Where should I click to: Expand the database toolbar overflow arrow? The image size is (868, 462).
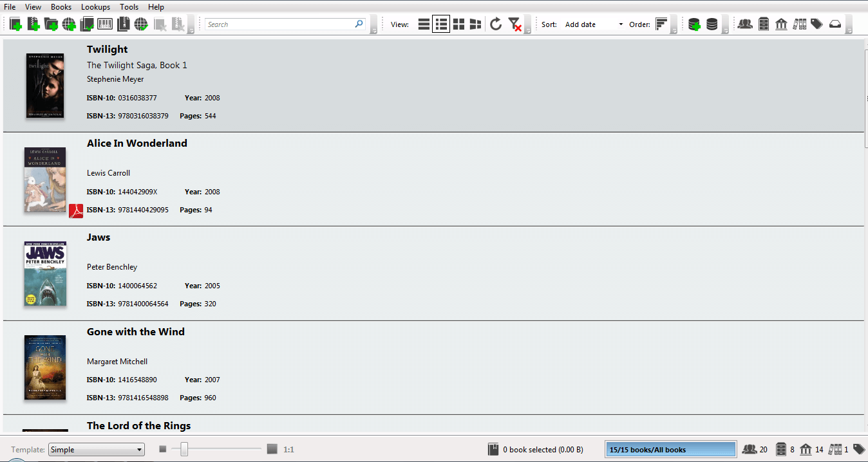click(725, 24)
